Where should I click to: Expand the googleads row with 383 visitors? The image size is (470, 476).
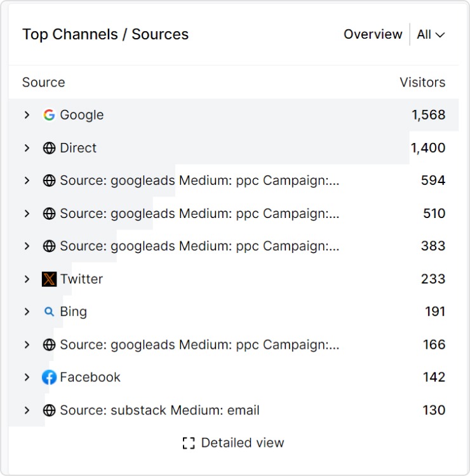click(x=27, y=246)
